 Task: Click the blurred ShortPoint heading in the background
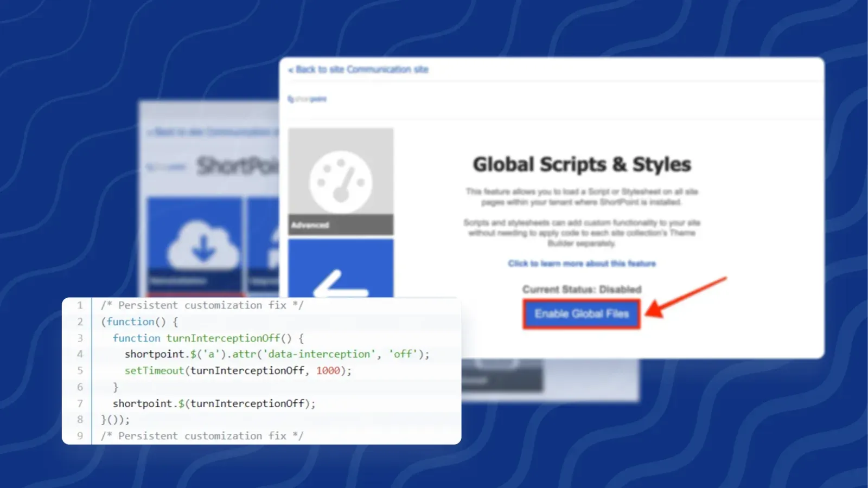pos(239,165)
